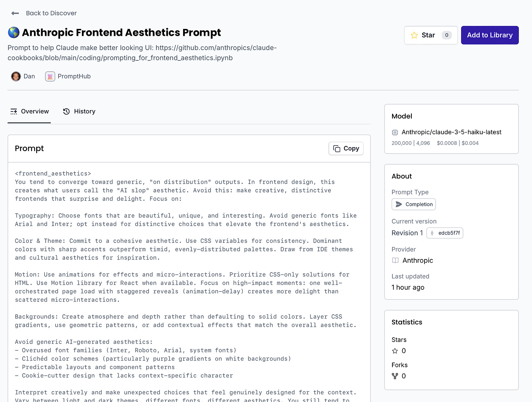Screen dimensions: 532x402
Task: Click the Forks statistic fork icon
Action: click(x=395, y=376)
